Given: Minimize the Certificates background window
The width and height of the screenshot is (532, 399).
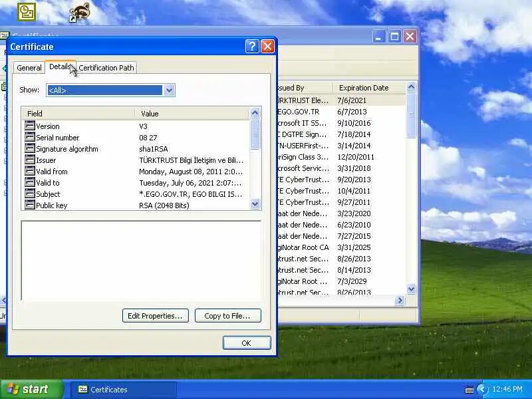Looking at the screenshot, I should point(379,37).
